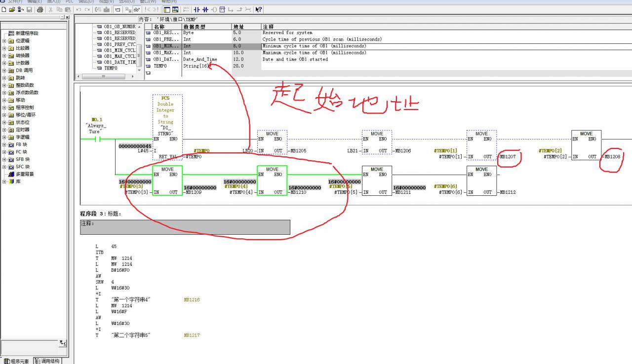Select the 程序控制 tree item
The width and height of the screenshot is (632, 364).
click(25, 107)
